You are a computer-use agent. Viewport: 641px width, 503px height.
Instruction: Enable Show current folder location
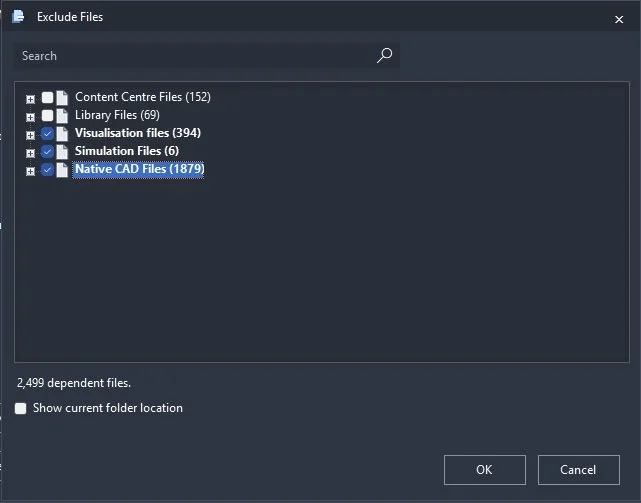20,408
